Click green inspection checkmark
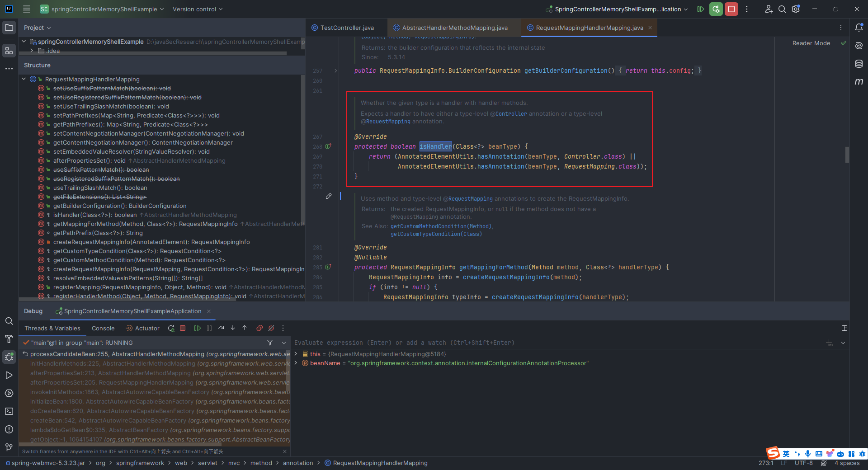The width and height of the screenshot is (868, 470). (x=844, y=43)
